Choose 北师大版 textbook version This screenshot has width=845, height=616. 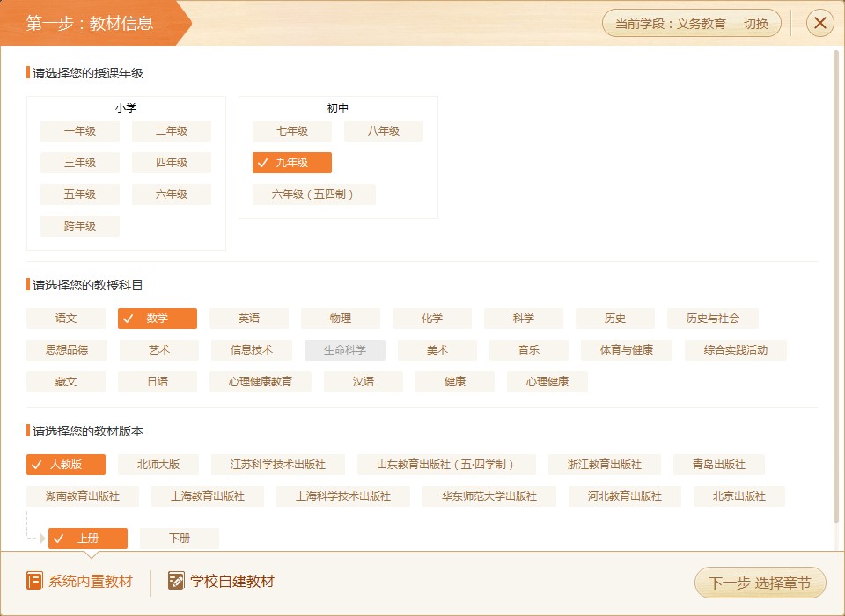tap(157, 464)
